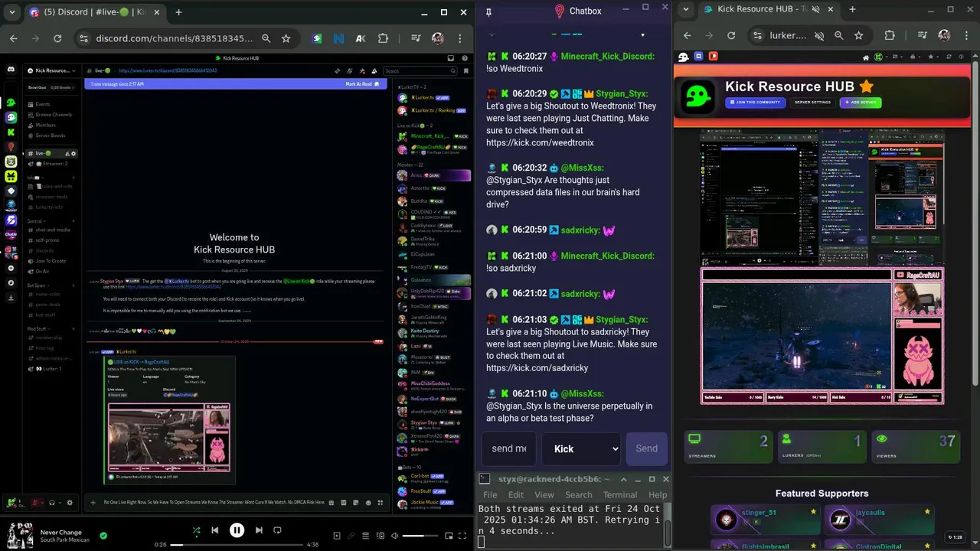Image resolution: width=980 pixels, height=551 pixels.
Task: Unmute the Kick Resource HUB browser tab
Action: [x=815, y=9]
